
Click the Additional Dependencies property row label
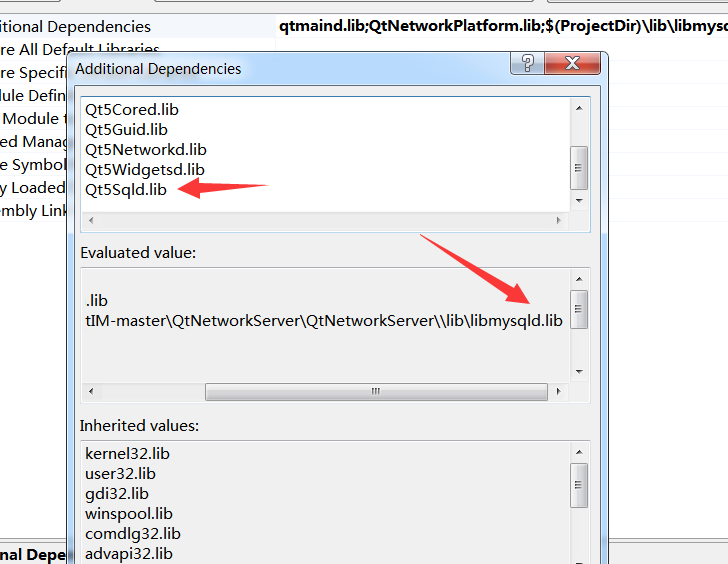coord(75,26)
